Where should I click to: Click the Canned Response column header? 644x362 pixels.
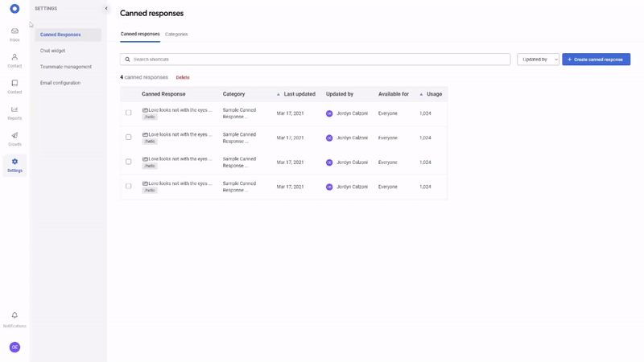coord(163,94)
